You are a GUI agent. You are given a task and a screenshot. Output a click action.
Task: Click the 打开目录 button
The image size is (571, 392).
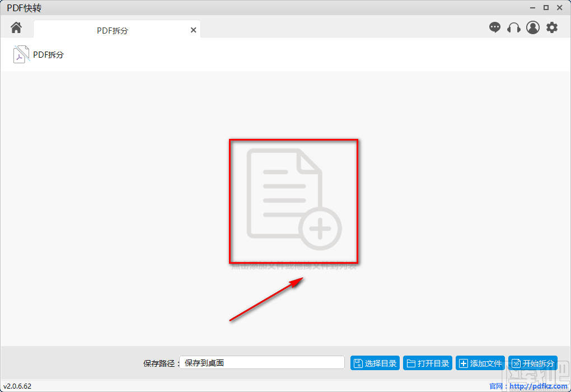tap(427, 362)
